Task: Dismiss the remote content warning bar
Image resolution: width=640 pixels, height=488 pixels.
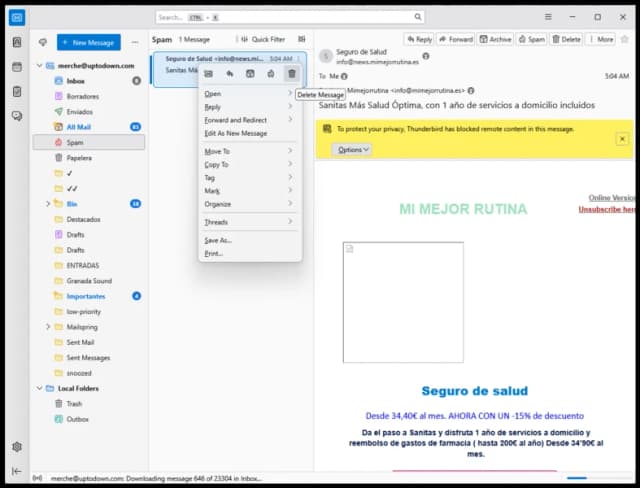Action: pos(622,139)
